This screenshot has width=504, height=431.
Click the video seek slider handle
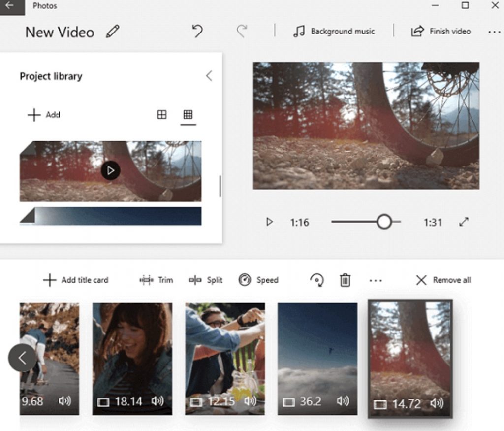tap(384, 222)
